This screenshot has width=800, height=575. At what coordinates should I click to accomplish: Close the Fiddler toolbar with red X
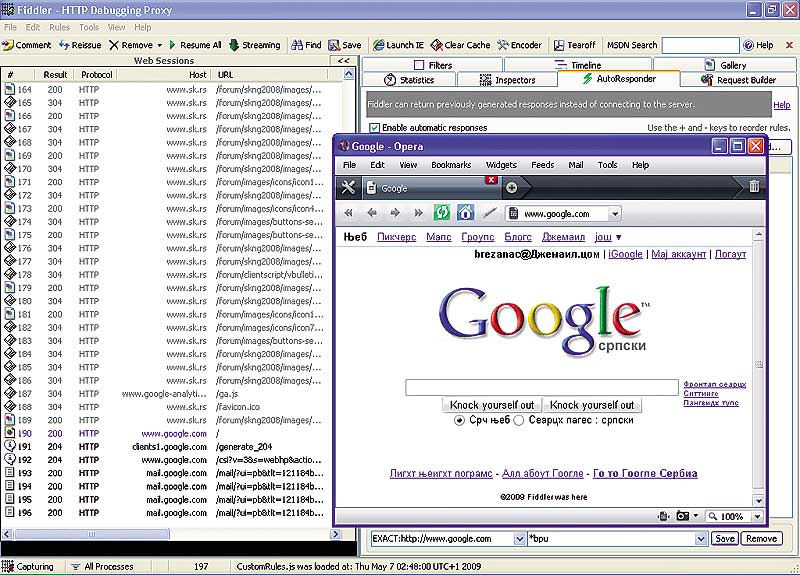tap(789, 45)
